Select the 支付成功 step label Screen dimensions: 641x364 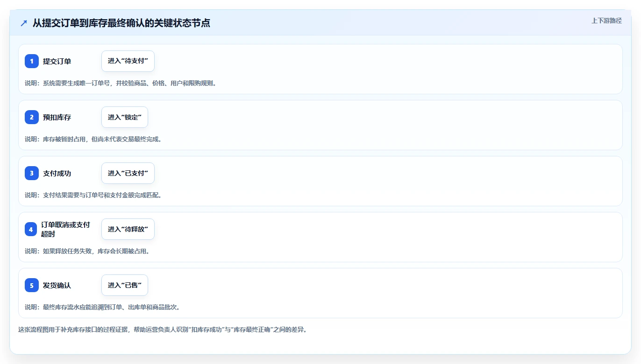[57, 173]
